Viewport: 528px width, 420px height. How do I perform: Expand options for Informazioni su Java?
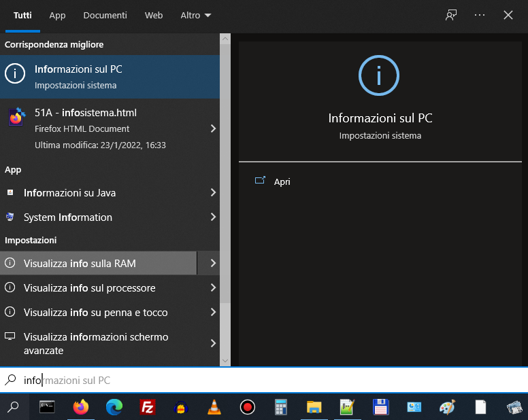click(213, 192)
